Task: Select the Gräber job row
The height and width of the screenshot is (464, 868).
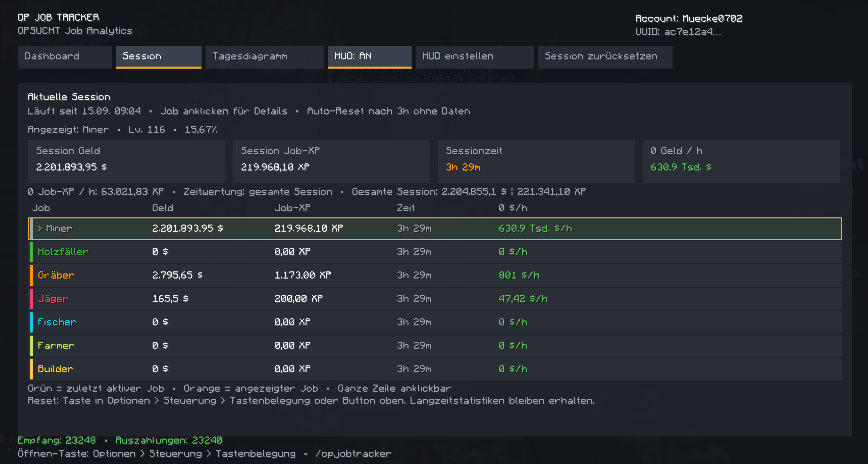Action: click(435, 275)
